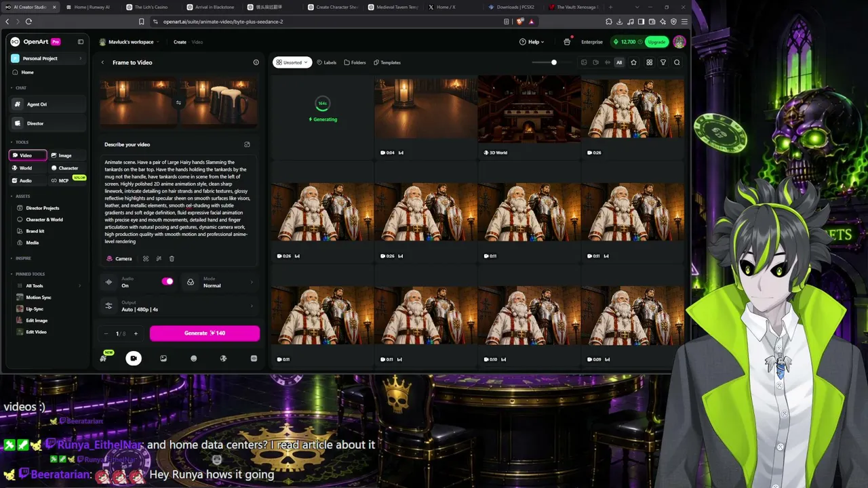Viewport: 868px width, 488px height.
Task: Select the image mode icon in bottom bar
Action: tap(163, 359)
